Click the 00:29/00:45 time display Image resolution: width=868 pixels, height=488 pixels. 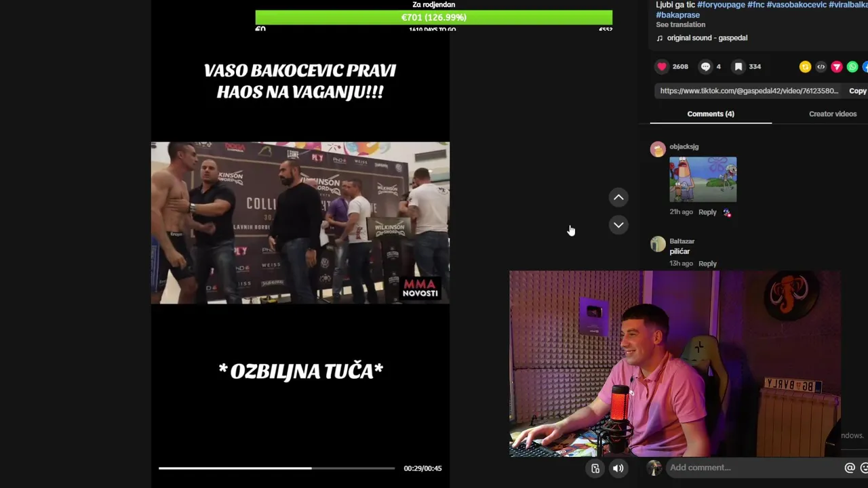[x=422, y=468]
